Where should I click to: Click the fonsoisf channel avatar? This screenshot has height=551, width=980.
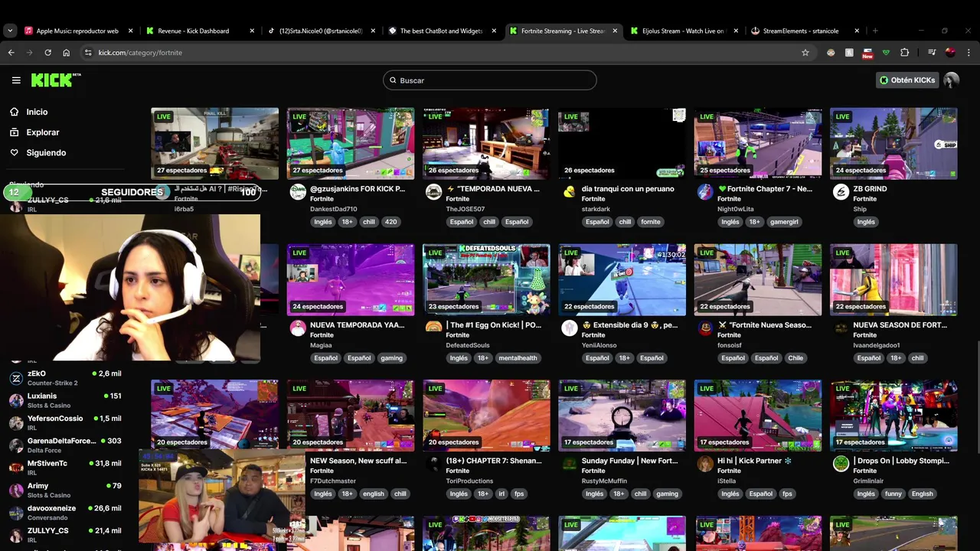pos(705,328)
